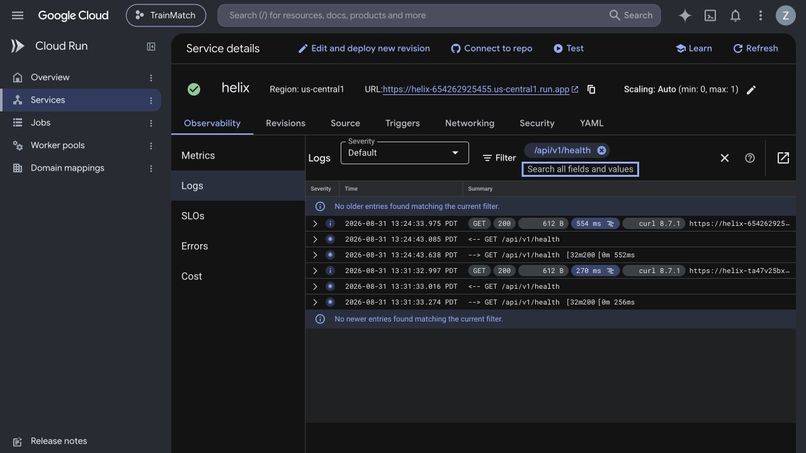Switch to the Triggers tab
Screen dimensions: 806x453
click(x=402, y=123)
